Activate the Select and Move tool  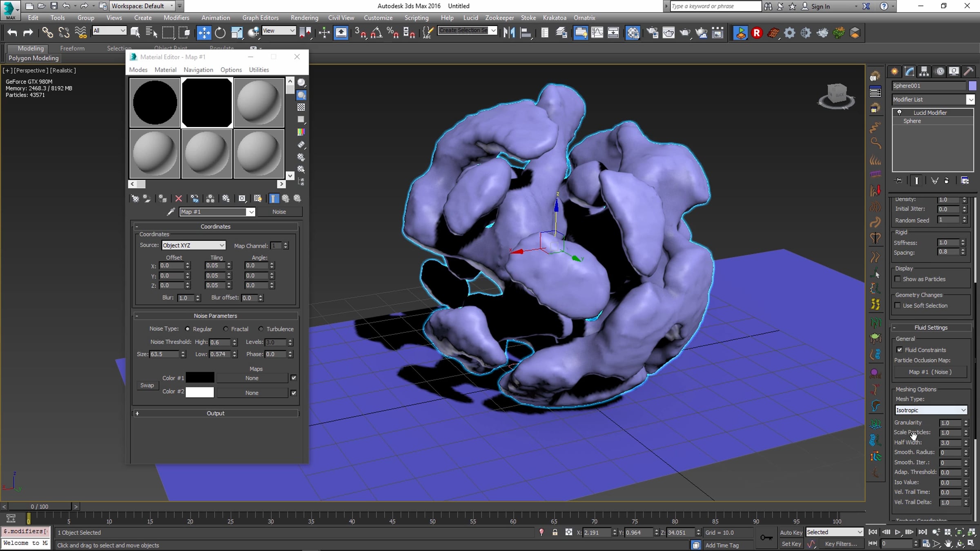point(203,33)
